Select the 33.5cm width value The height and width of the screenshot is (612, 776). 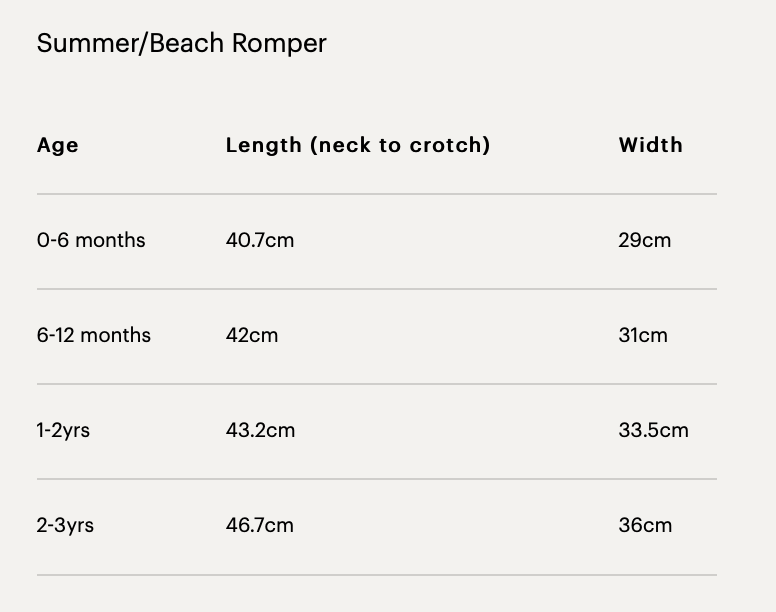[x=654, y=430]
